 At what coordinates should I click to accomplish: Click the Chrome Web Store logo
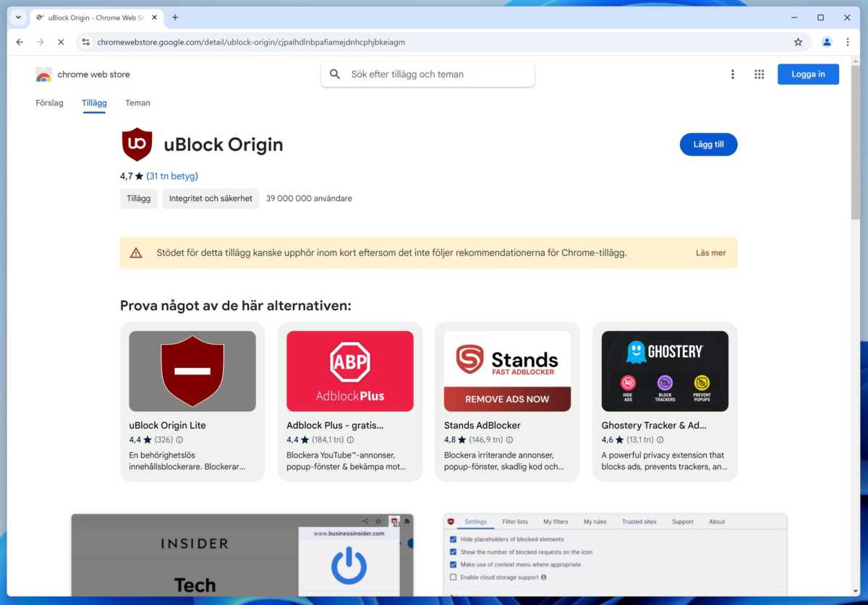(x=43, y=74)
